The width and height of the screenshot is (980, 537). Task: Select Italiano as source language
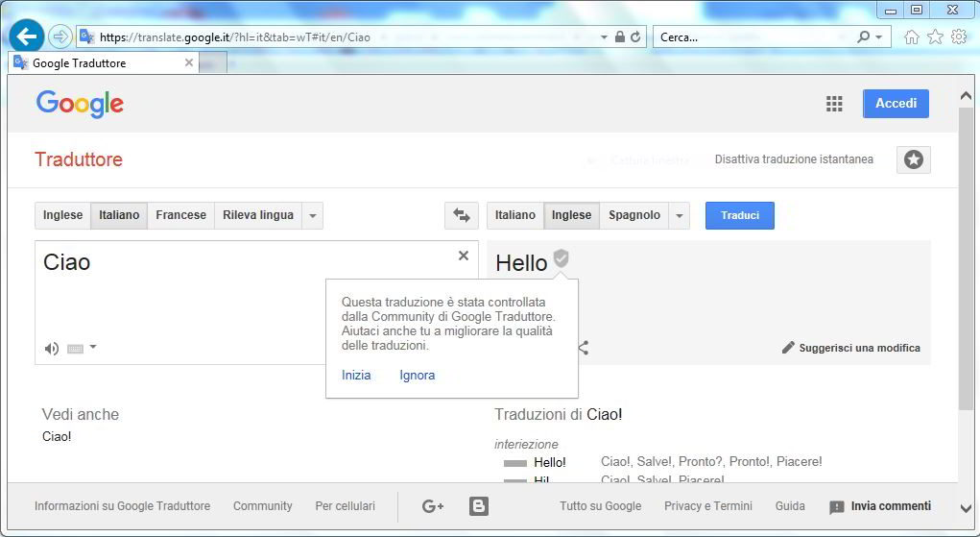119,215
